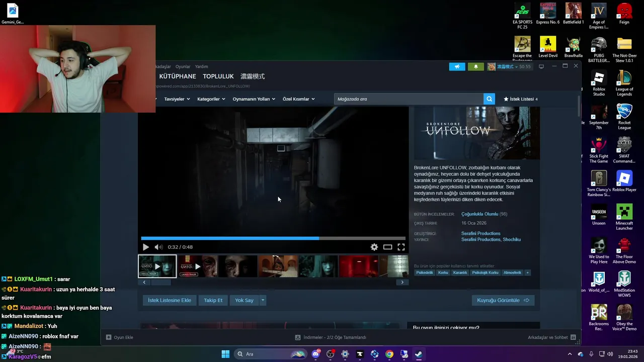Open Rocket League desktop shortcut
The height and width of the screenshot is (362, 644).
[x=624, y=117]
